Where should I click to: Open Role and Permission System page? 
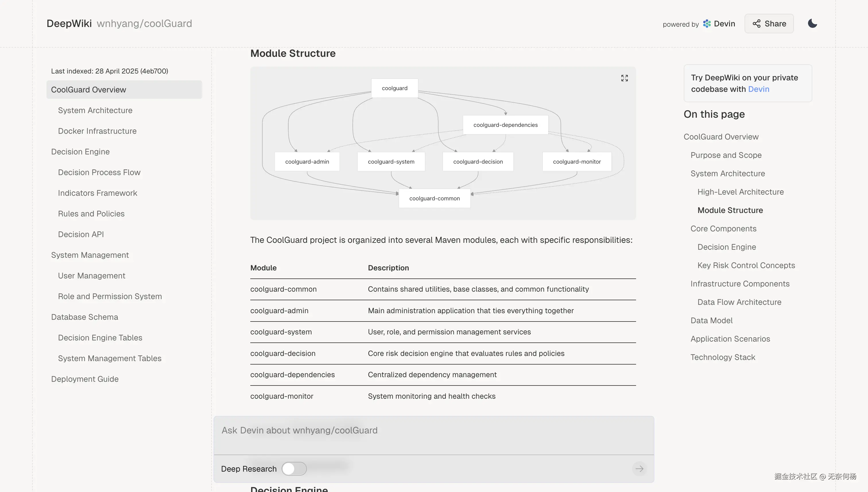110,296
